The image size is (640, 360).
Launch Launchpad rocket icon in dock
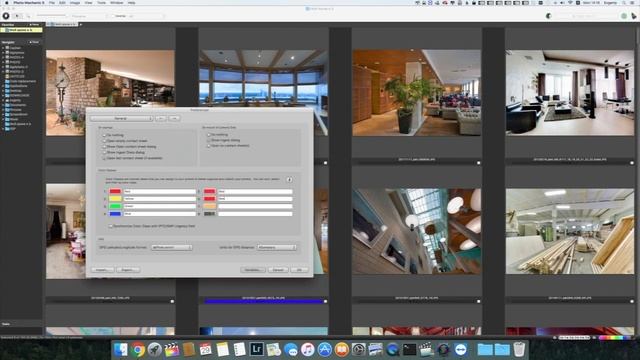(x=155, y=350)
